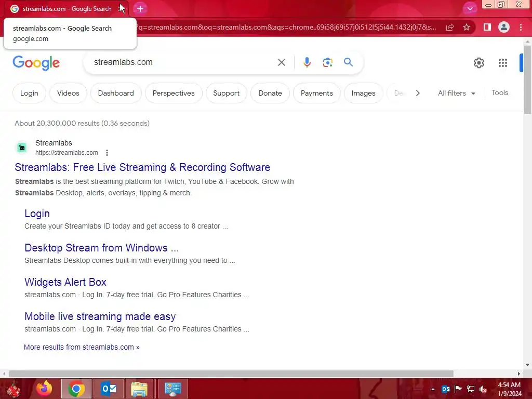Screen dimensions: 532x399
Task: Open Google quick settings gear
Action: coord(478,63)
